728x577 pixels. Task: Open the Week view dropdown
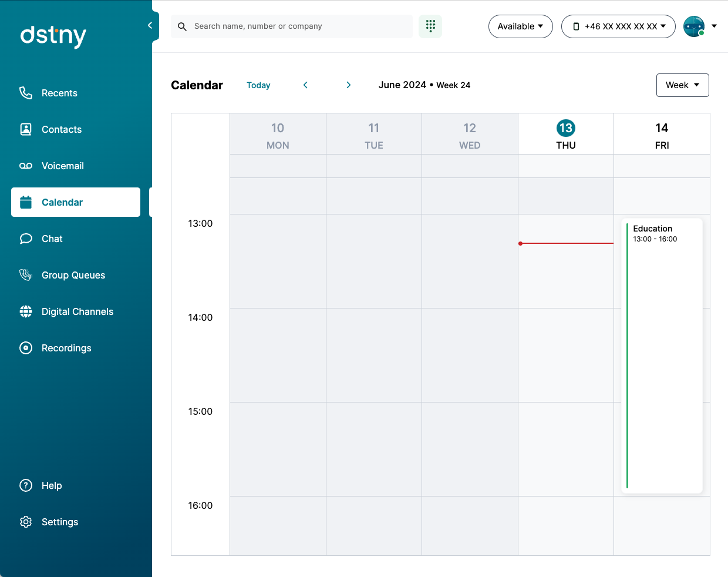[x=682, y=85]
